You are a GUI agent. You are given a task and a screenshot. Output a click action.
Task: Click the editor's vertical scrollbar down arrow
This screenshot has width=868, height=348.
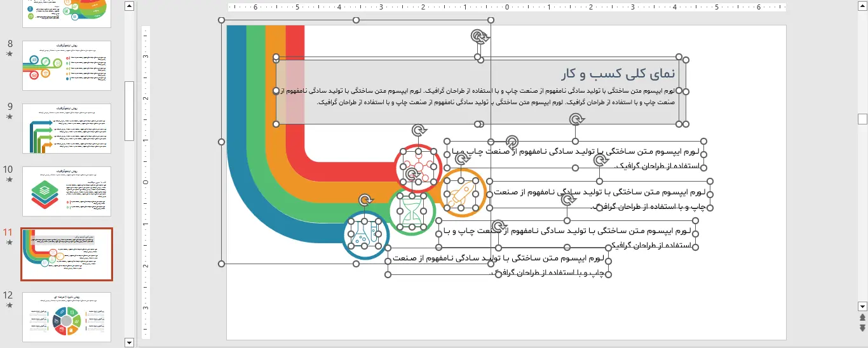862,306
